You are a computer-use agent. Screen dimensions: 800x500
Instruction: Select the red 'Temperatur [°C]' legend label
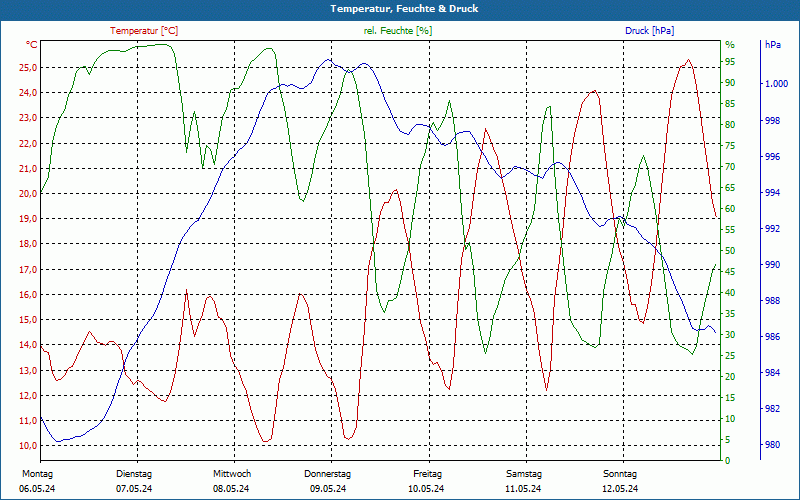pos(144,31)
